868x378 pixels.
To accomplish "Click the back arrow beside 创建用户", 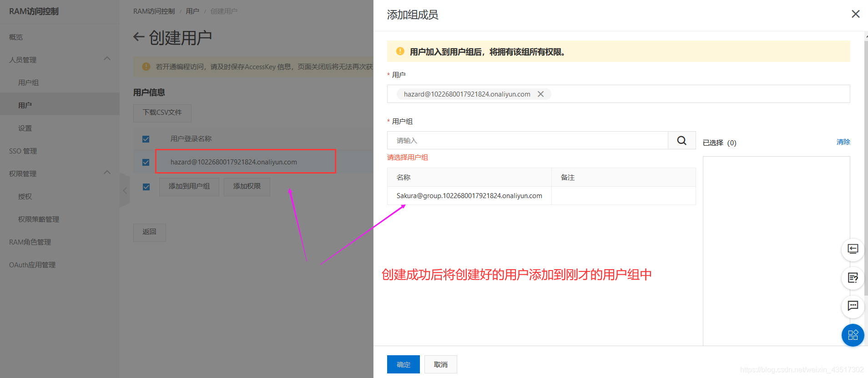I will coord(139,37).
